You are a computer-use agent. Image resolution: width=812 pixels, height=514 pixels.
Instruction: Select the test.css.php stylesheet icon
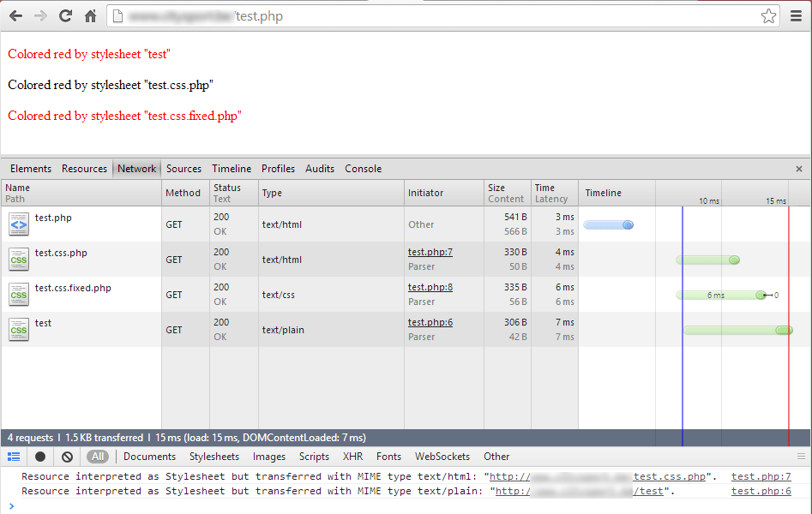pyautogui.click(x=19, y=260)
